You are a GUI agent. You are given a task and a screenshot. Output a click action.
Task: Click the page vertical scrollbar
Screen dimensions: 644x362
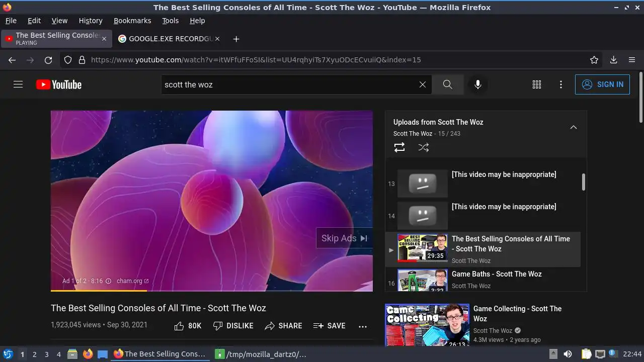[640, 97]
